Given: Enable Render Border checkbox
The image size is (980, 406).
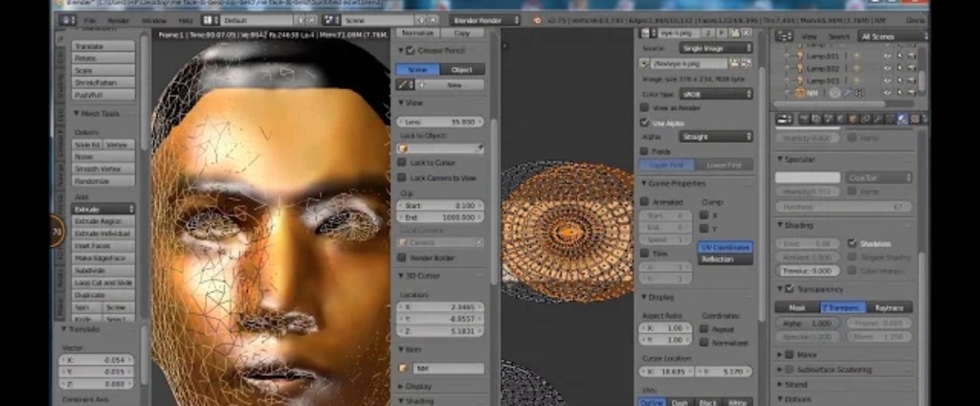Looking at the screenshot, I should coord(402,258).
